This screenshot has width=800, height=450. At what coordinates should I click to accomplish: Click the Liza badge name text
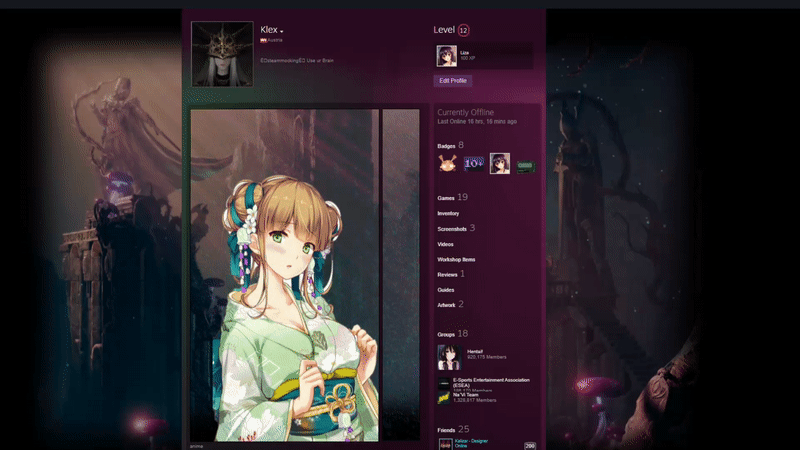464,53
